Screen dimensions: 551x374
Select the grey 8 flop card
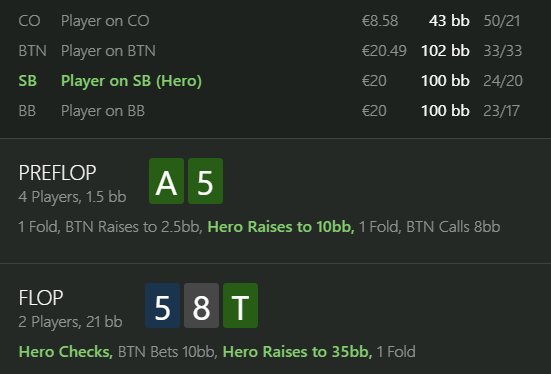[202, 305]
